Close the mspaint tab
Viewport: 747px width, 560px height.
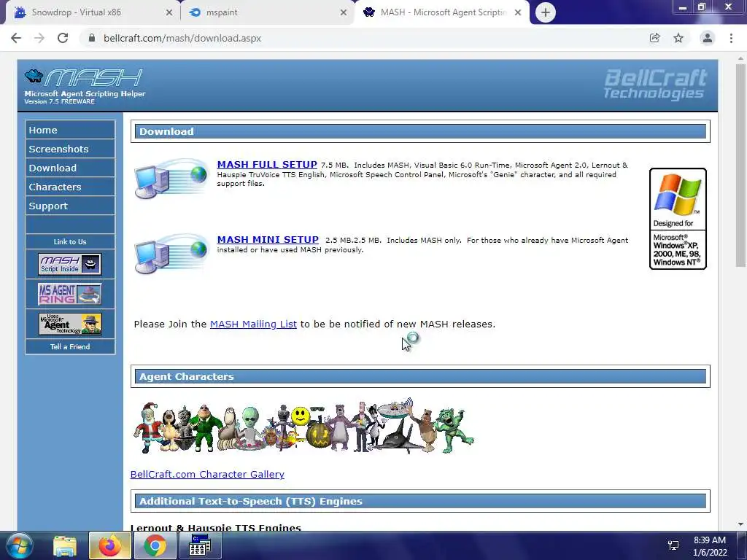pos(344,13)
